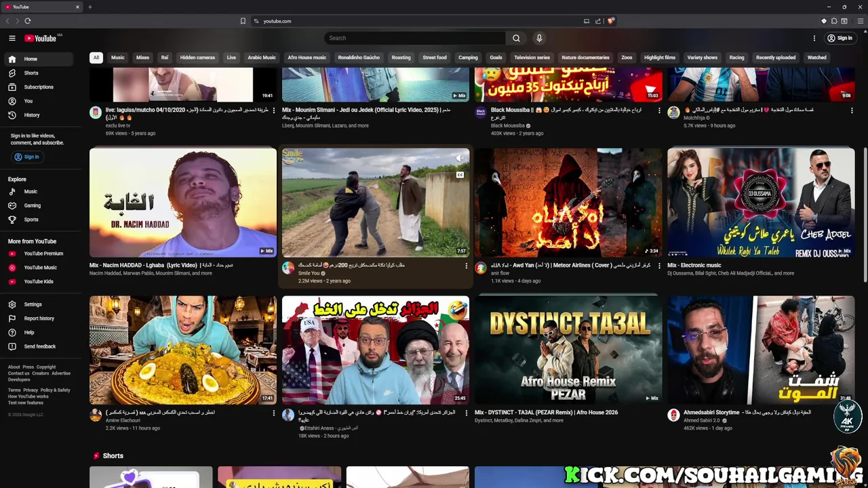Select the Ronaldinho Gaúcho chip
This screenshot has width=868, height=488.
coord(359,58)
